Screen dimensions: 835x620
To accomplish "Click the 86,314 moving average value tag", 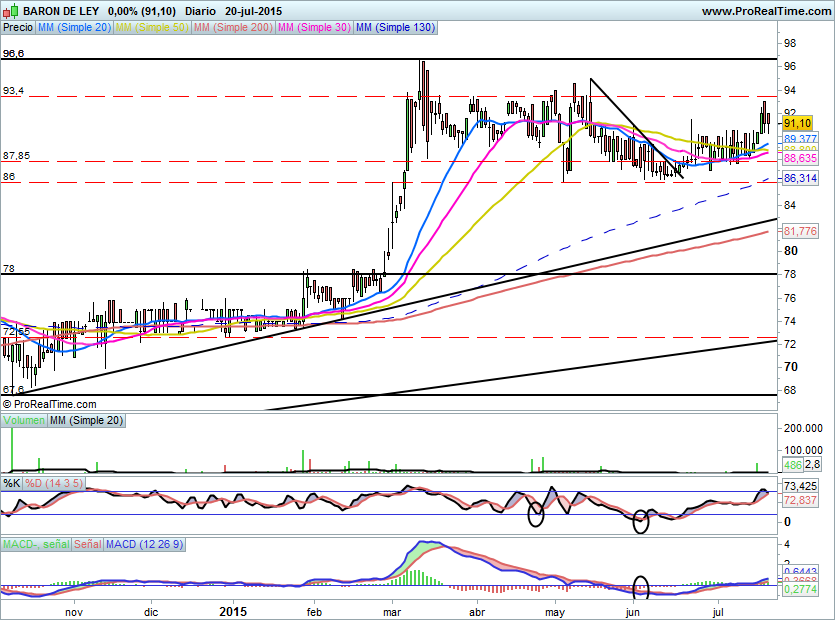I will click(800, 178).
